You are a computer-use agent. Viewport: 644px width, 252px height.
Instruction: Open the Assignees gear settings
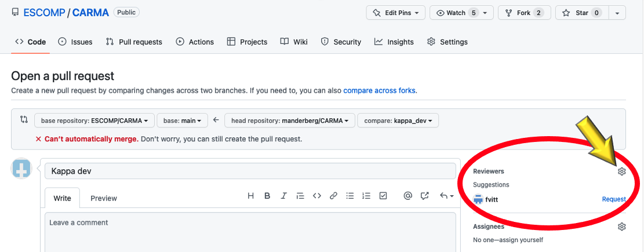(x=622, y=227)
